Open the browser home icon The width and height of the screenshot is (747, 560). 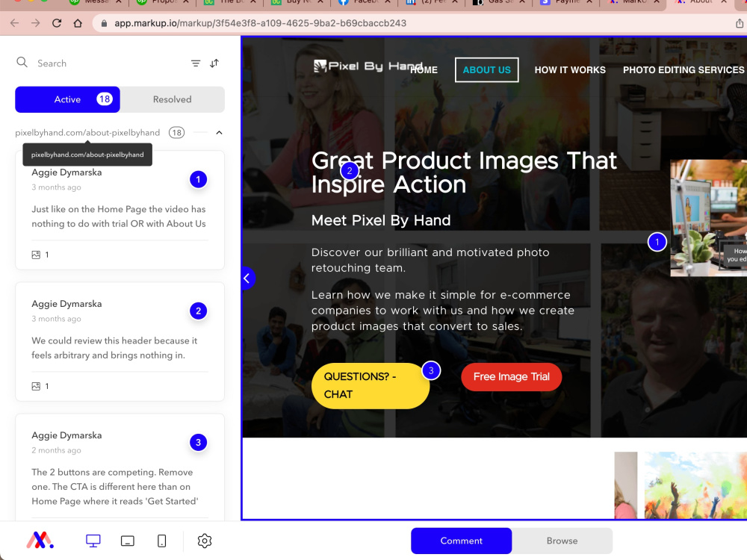coord(78,23)
